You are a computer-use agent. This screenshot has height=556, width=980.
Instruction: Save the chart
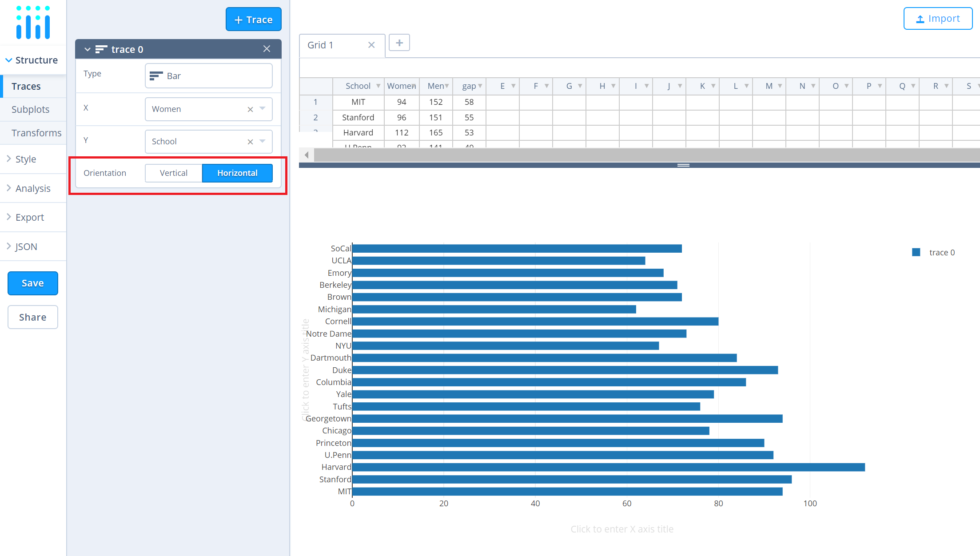point(33,283)
